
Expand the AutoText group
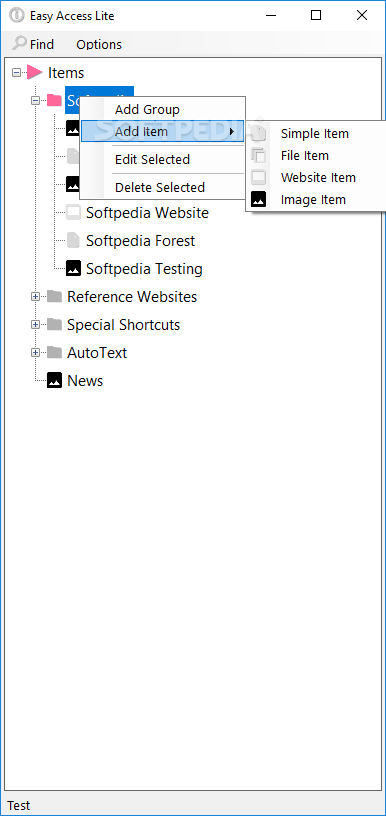[x=35, y=353]
